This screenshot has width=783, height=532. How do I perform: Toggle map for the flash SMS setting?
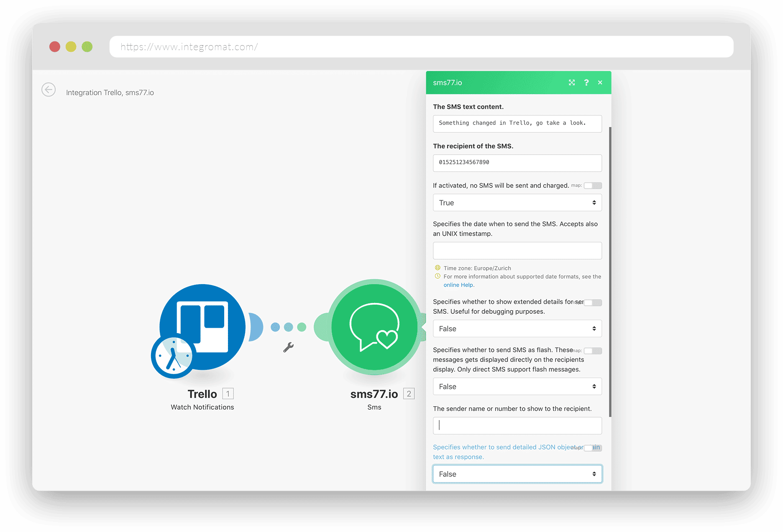coord(593,351)
